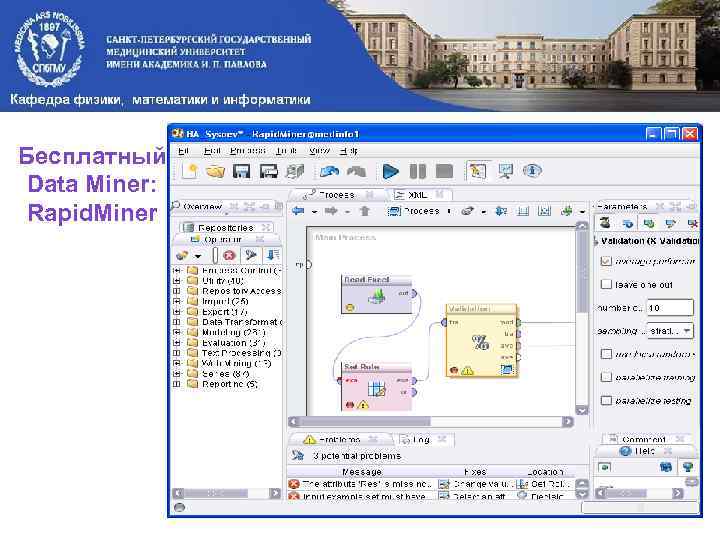The height and width of the screenshot is (540, 720).
Task: Switch to the XML tab
Action: click(417, 195)
